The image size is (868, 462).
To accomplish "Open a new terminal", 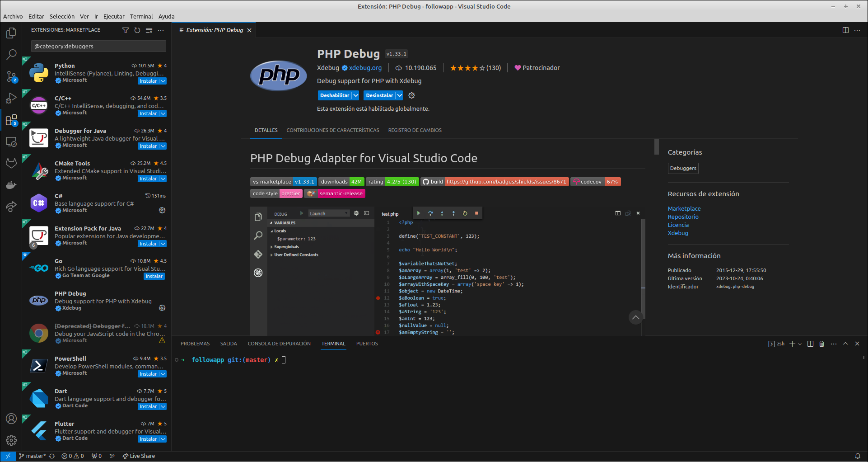I will [792, 344].
